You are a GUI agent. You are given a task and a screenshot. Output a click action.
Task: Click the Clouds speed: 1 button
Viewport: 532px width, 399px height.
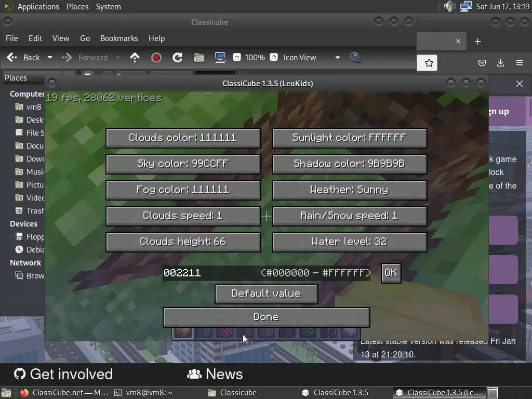(x=183, y=216)
